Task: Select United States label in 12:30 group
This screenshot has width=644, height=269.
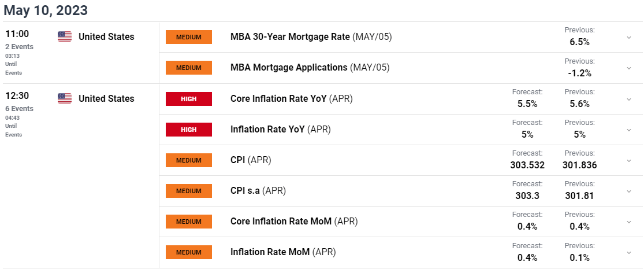Action: (106, 99)
